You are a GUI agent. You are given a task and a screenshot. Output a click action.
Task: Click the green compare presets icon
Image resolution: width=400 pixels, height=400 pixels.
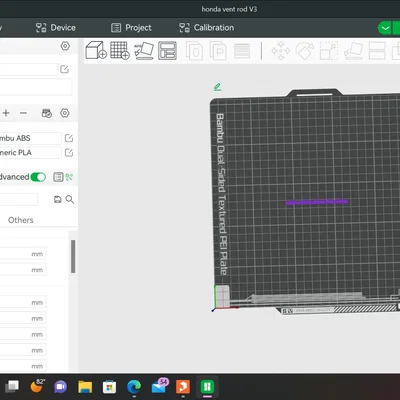point(69,177)
